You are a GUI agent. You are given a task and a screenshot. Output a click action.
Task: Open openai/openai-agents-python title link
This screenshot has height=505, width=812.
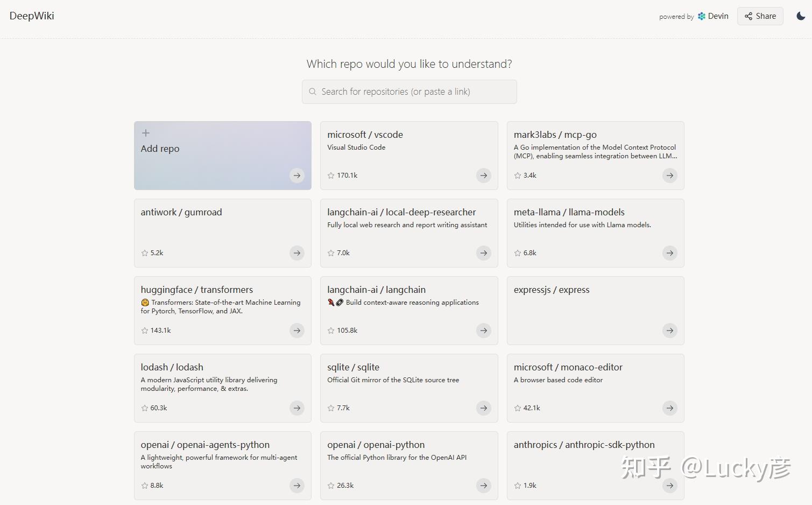tap(205, 445)
